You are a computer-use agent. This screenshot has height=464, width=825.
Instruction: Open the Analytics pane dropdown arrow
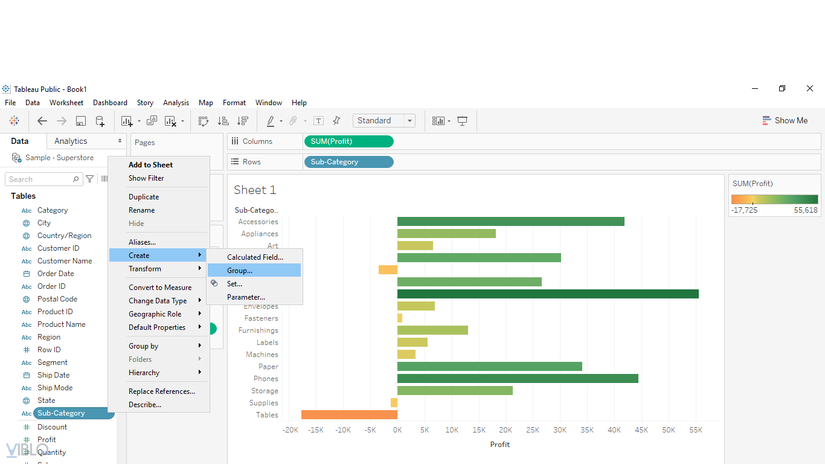coord(120,141)
